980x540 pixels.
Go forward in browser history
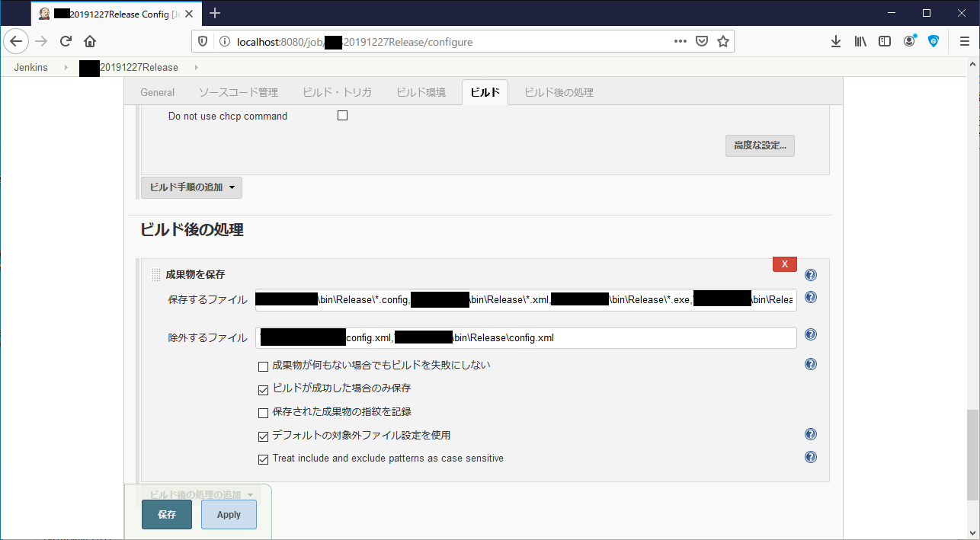point(41,41)
